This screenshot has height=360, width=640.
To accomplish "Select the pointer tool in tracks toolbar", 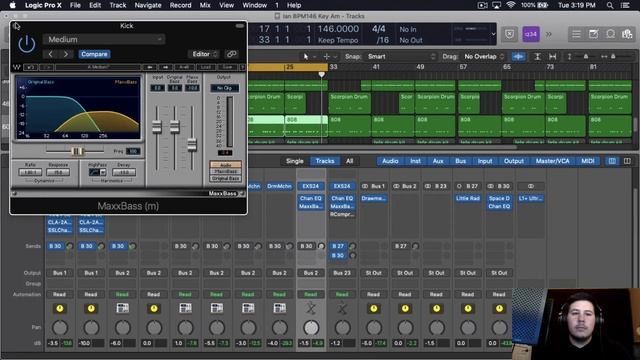I will coord(306,57).
